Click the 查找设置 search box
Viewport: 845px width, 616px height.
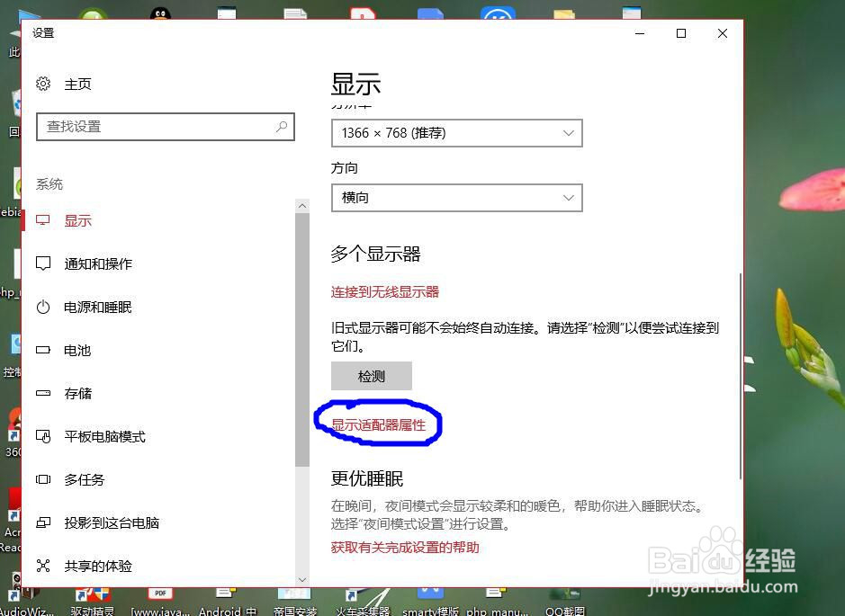(x=166, y=126)
